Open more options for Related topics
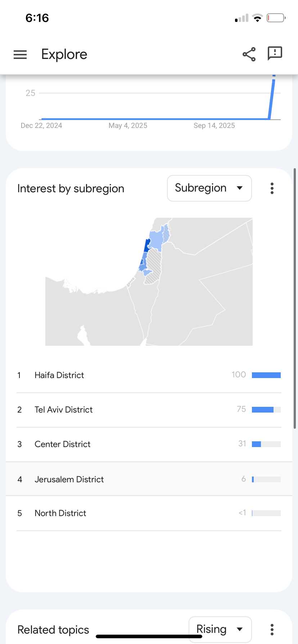 [272, 629]
